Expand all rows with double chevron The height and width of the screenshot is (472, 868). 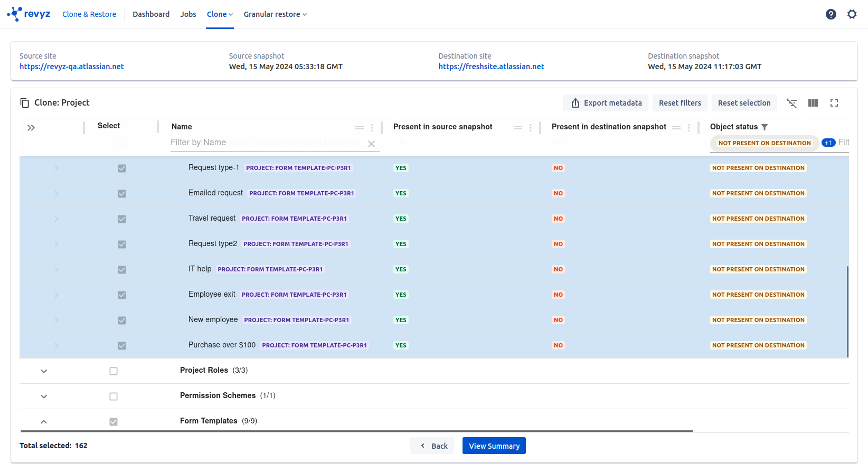[x=31, y=128]
